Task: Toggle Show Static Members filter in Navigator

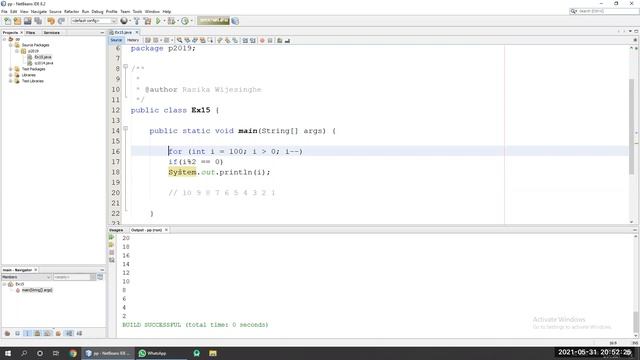Action: (x=27, y=333)
